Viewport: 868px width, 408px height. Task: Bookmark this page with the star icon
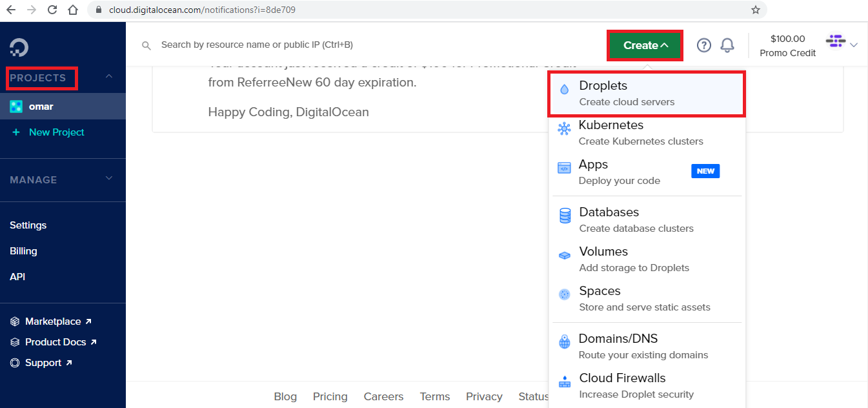(x=756, y=10)
